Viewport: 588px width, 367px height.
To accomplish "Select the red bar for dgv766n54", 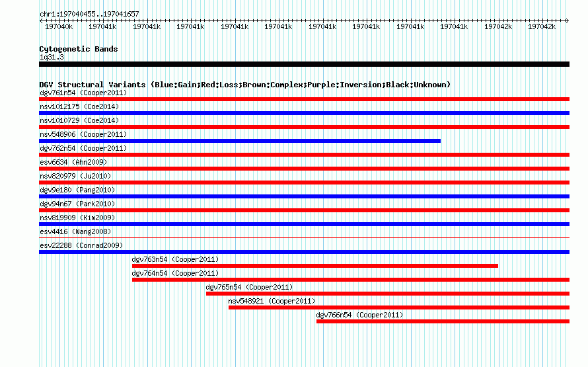I will (443, 321).
